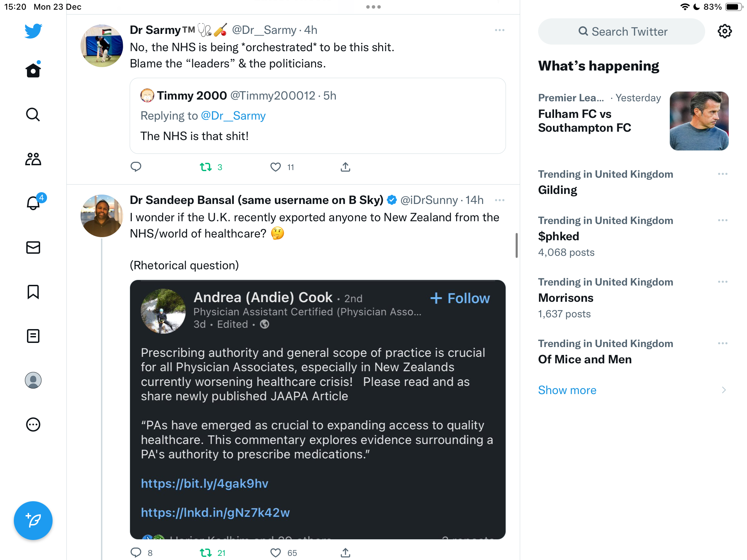Screen dimensions: 747x560
Task: Tap the compose tweet floating button
Action: click(33, 521)
